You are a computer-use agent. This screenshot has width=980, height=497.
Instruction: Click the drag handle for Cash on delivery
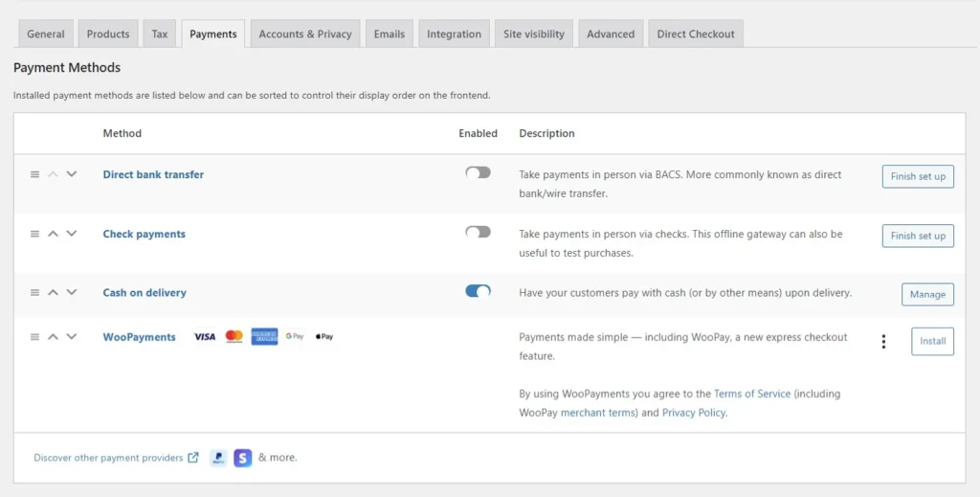tap(34, 292)
